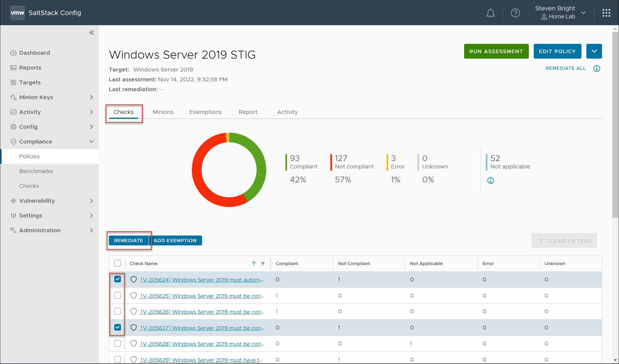619x364 pixels.
Task: Check the V-205625 row checkbox
Action: (118, 295)
